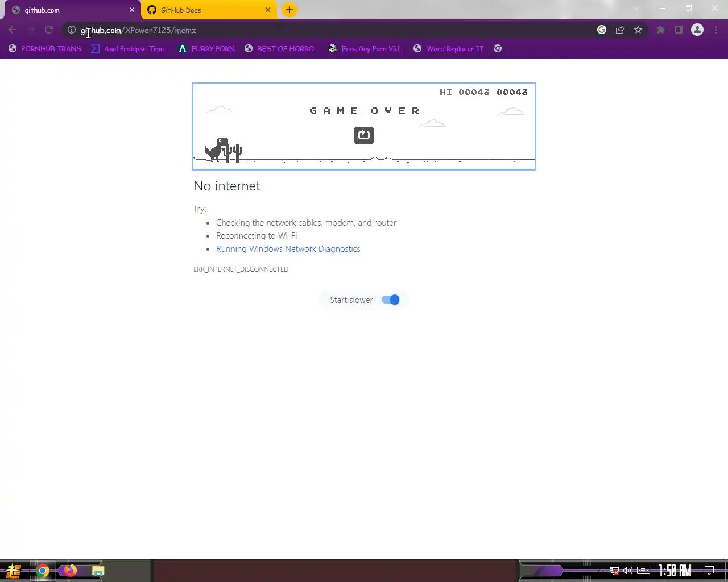Show the browser side panel
Screen dimensions: 728x582
coord(679,30)
